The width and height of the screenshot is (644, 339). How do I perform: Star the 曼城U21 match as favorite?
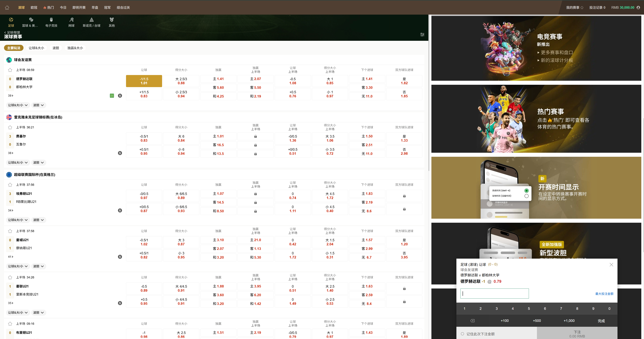coord(10,231)
